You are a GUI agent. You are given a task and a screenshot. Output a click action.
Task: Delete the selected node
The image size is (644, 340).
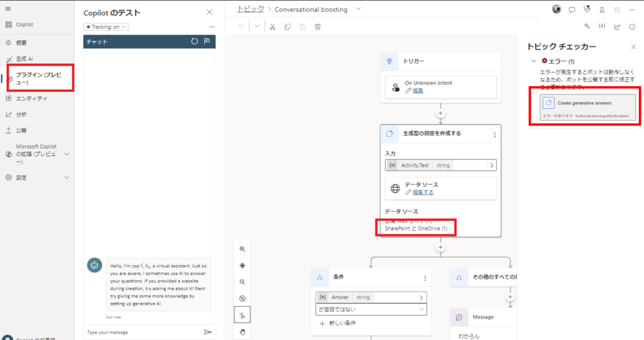point(318,26)
